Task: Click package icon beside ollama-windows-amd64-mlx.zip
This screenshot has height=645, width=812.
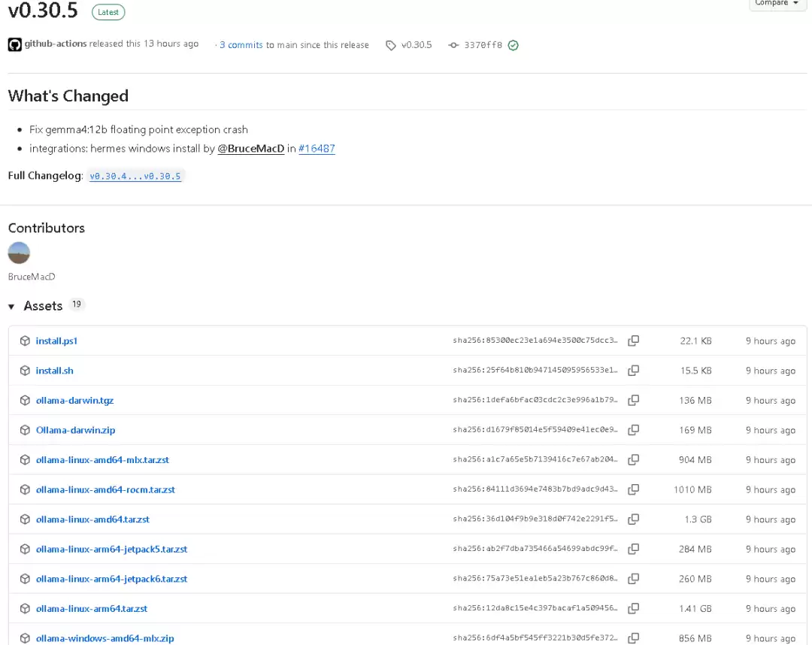Action: pyautogui.click(x=25, y=638)
